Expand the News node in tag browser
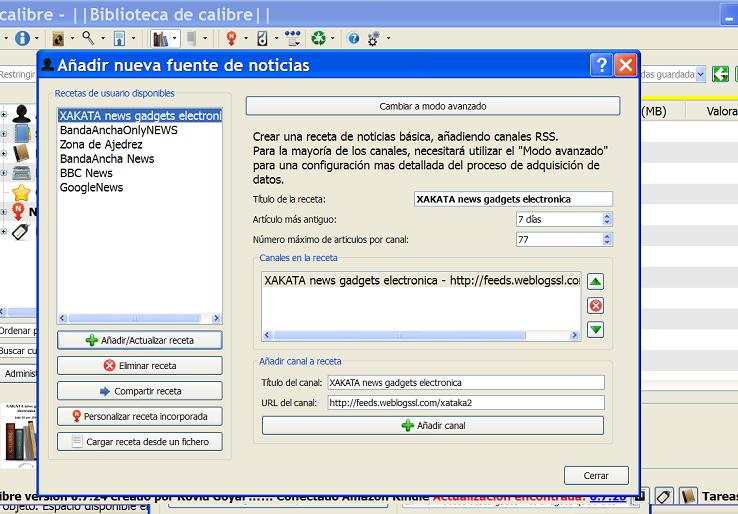The width and height of the screenshot is (738, 514). (x=4, y=212)
